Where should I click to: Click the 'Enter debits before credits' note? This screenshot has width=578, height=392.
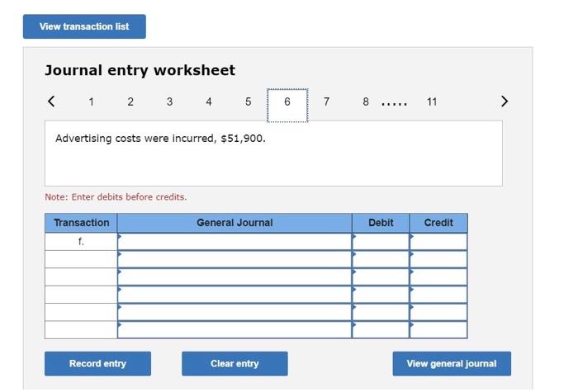(x=116, y=197)
